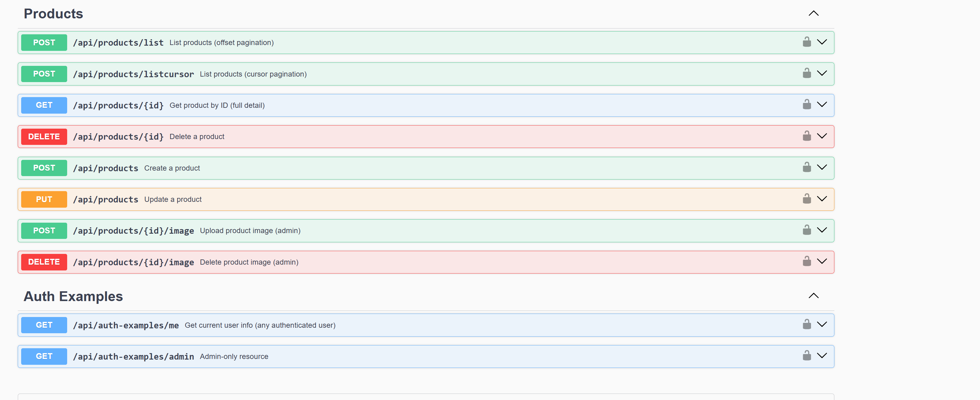Click 'Delete a product' description

pos(197,137)
